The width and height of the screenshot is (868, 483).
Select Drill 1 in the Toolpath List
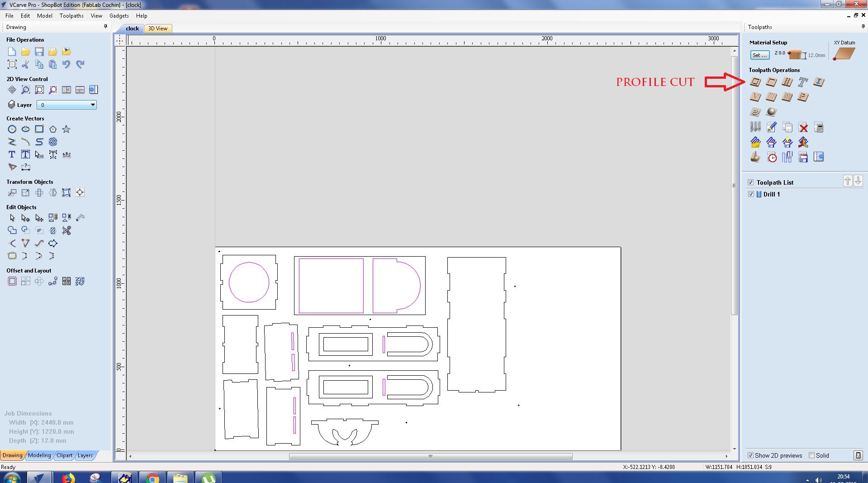(x=771, y=194)
